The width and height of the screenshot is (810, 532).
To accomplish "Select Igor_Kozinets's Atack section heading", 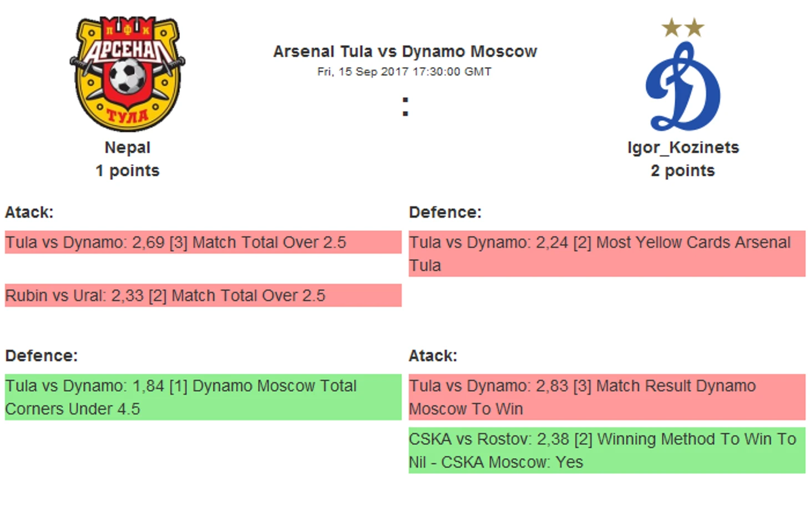I will point(433,356).
